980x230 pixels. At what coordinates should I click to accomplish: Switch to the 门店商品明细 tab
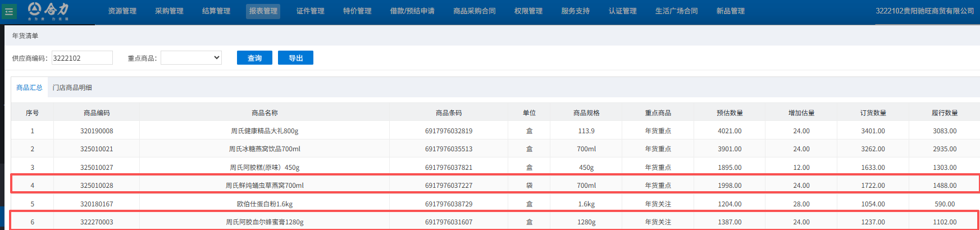point(72,88)
